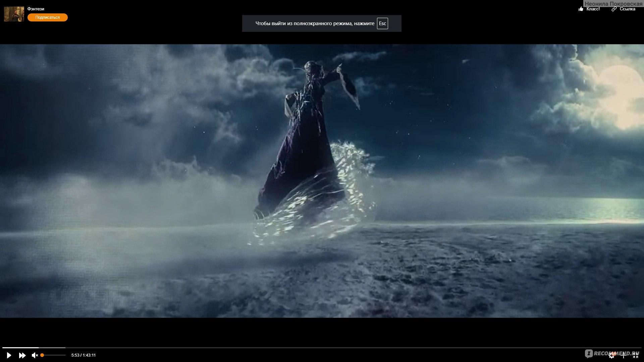Click the channel avatar thumbnail
Viewport: 644px width, 362px height.
click(x=14, y=14)
